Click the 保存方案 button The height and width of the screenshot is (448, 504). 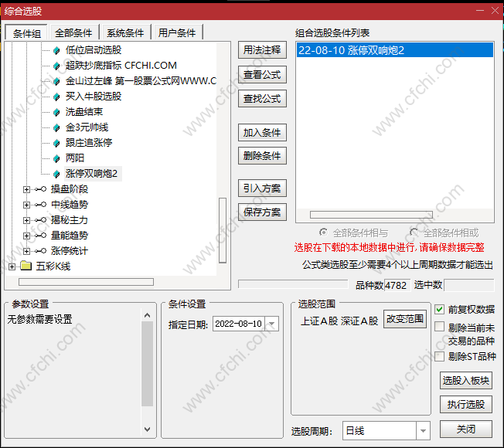(262, 212)
